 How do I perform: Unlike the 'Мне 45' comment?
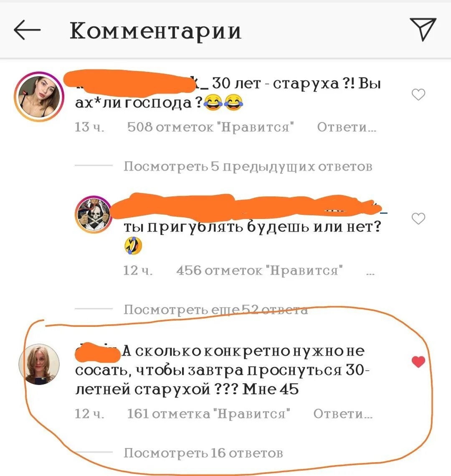point(418,361)
